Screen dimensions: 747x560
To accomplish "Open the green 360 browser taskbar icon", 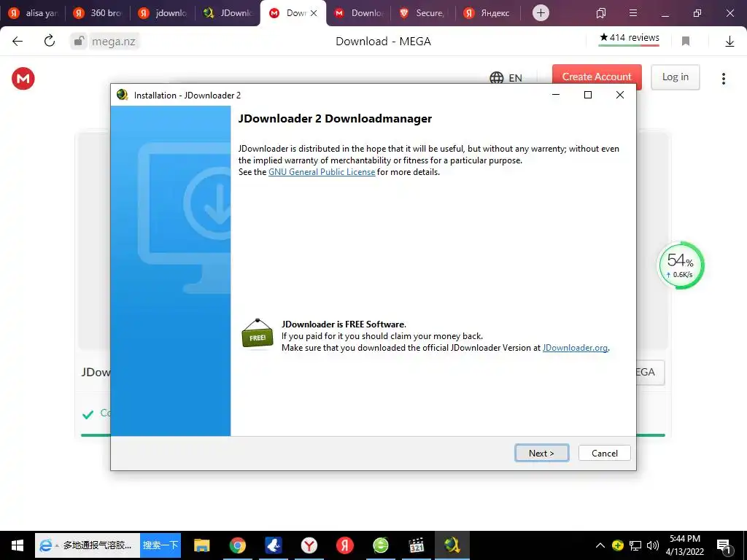I will pos(381,545).
